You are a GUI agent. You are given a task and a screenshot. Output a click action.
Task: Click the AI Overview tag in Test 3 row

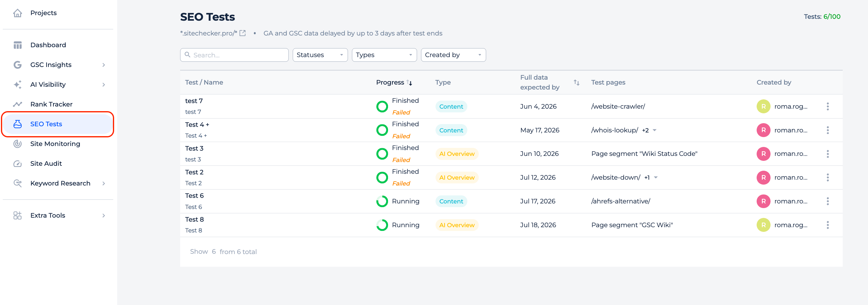(x=457, y=154)
